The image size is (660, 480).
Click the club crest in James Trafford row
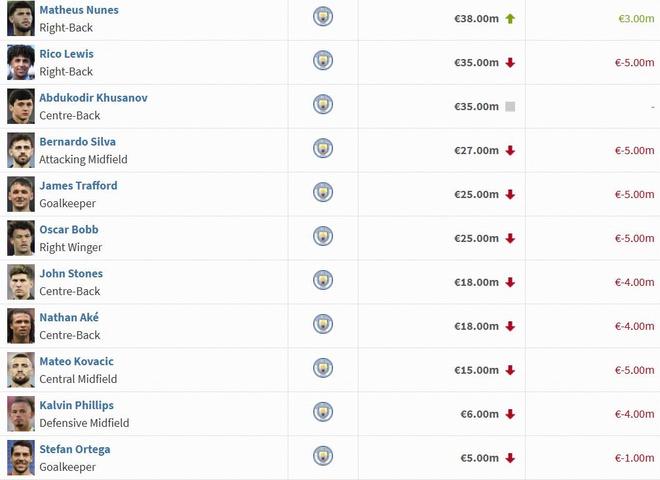(x=323, y=193)
